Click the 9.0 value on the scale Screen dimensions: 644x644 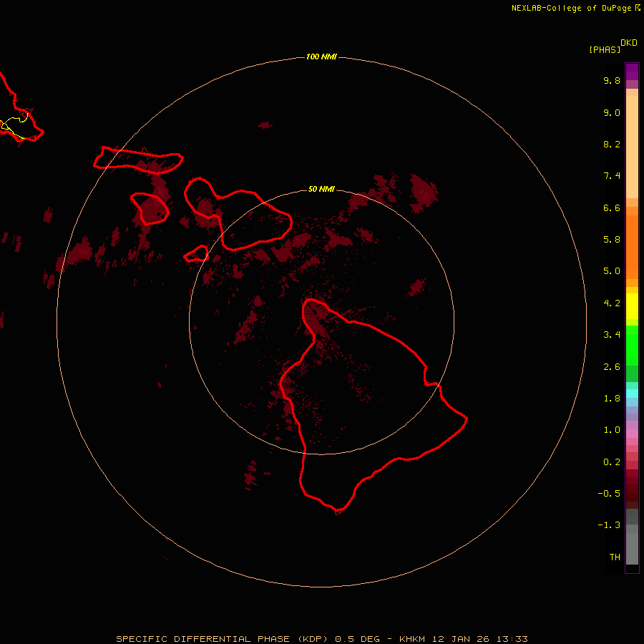612,112
